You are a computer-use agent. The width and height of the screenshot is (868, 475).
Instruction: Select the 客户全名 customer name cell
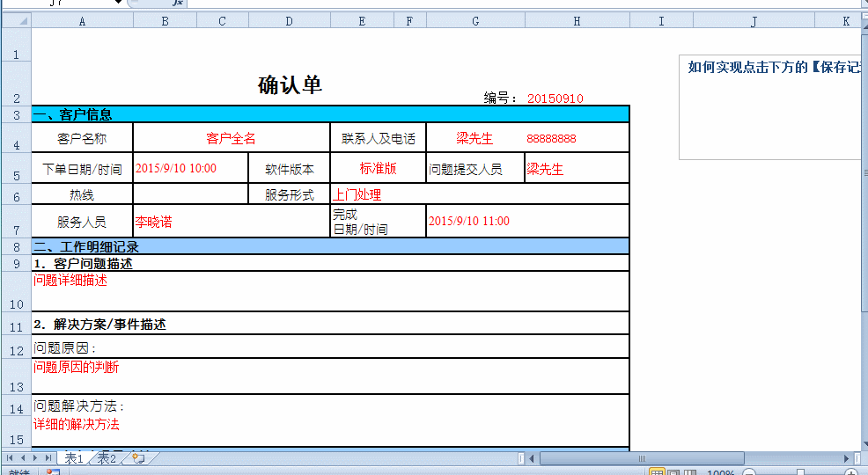click(231, 138)
